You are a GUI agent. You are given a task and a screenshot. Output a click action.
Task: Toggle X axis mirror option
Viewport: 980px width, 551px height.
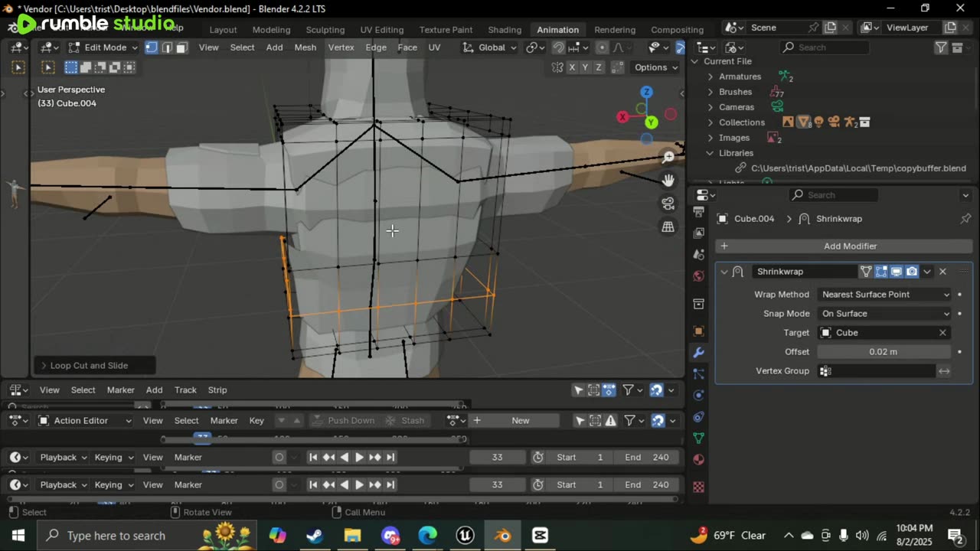point(572,67)
